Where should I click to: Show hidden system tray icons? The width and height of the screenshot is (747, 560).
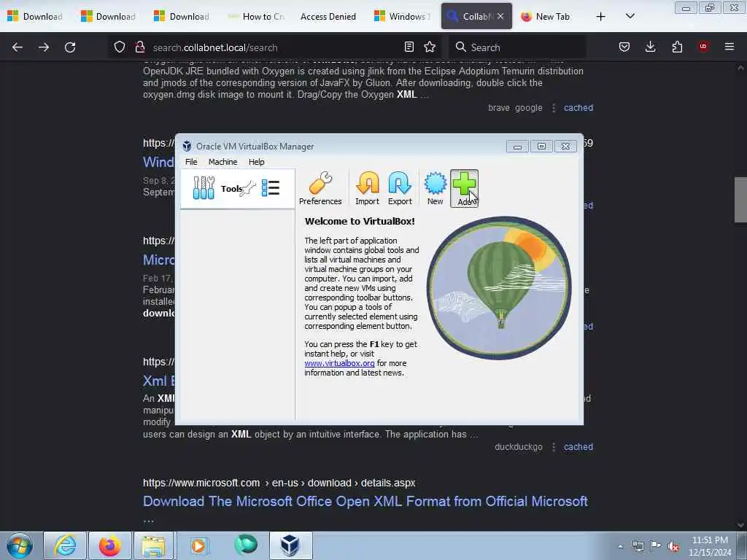(620, 546)
